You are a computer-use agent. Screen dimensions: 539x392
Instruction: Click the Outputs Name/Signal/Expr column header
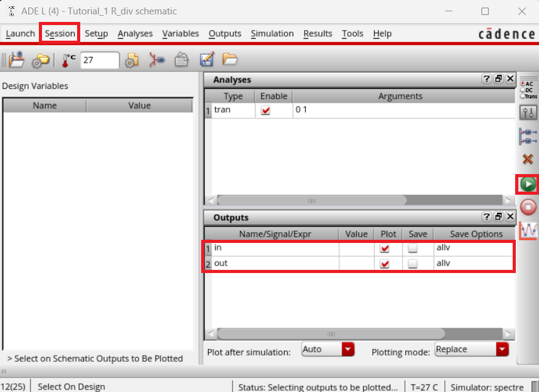pyautogui.click(x=275, y=234)
